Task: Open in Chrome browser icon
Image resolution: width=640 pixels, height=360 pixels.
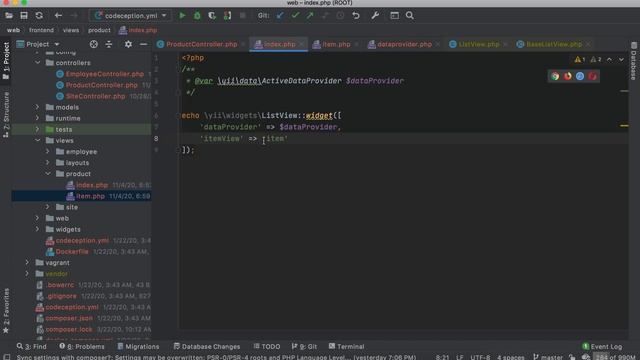Action: (555, 76)
